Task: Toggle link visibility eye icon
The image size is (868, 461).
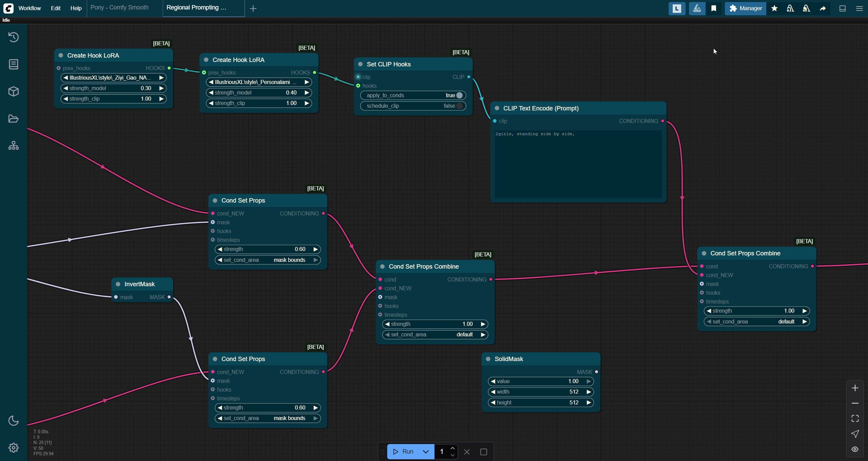Action: click(x=855, y=449)
